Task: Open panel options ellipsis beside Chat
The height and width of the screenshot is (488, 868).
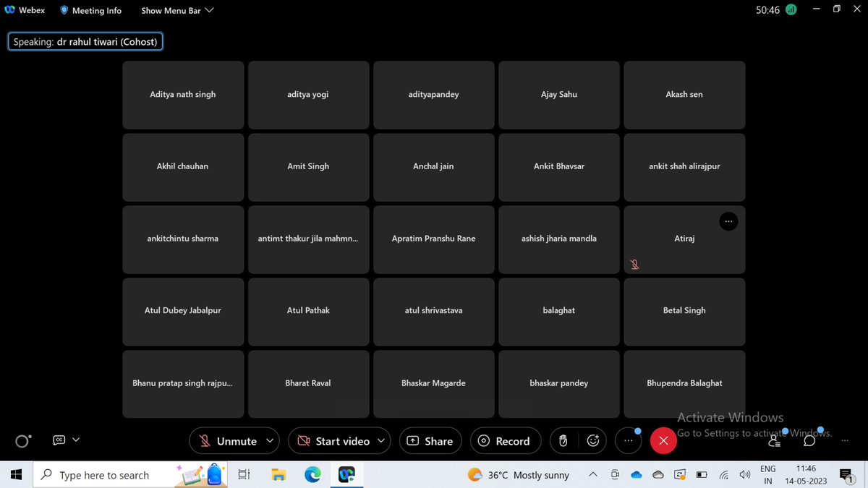Action: (x=845, y=440)
